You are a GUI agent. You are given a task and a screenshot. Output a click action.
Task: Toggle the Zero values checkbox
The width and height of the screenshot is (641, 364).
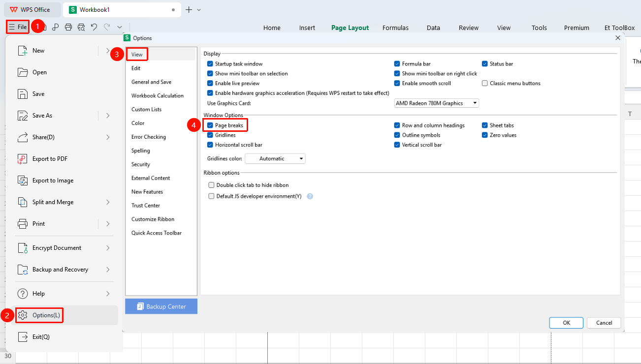tap(485, 135)
